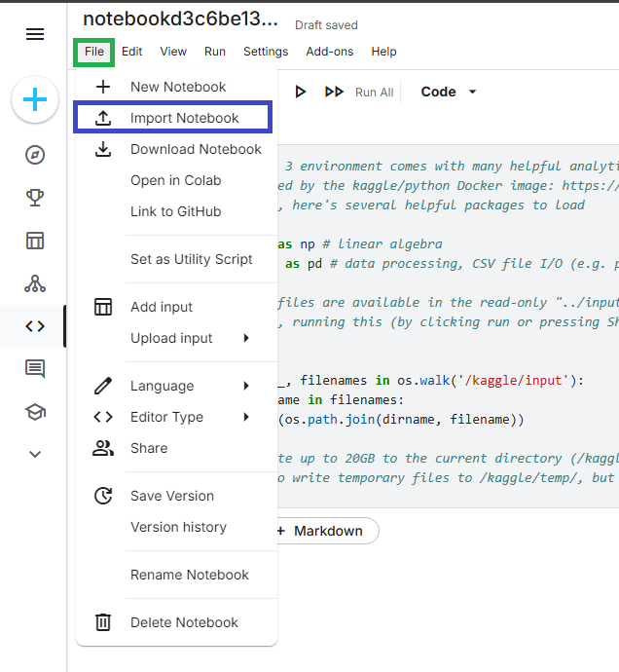Open the Run menu
Viewport: 619px width, 672px height.
[215, 52]
